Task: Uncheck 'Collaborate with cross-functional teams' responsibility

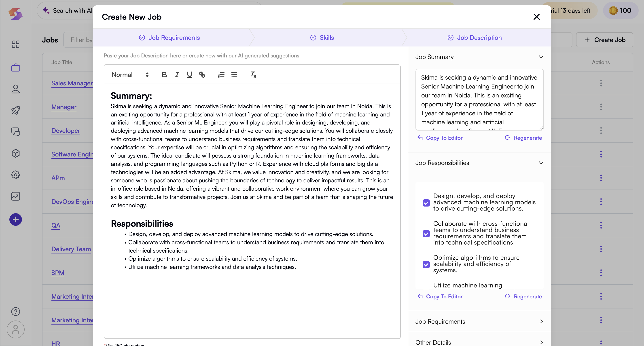Action: coord(426,234)
